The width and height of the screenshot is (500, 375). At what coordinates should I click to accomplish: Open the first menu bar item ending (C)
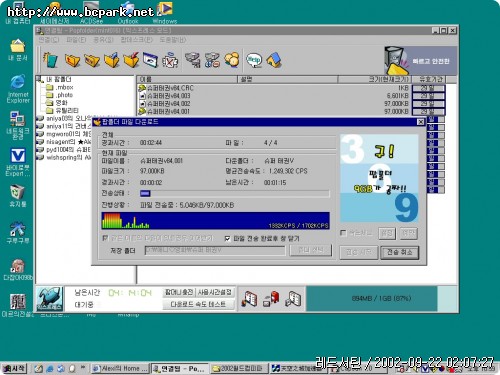pyautogui.click(x=49, y=40)
